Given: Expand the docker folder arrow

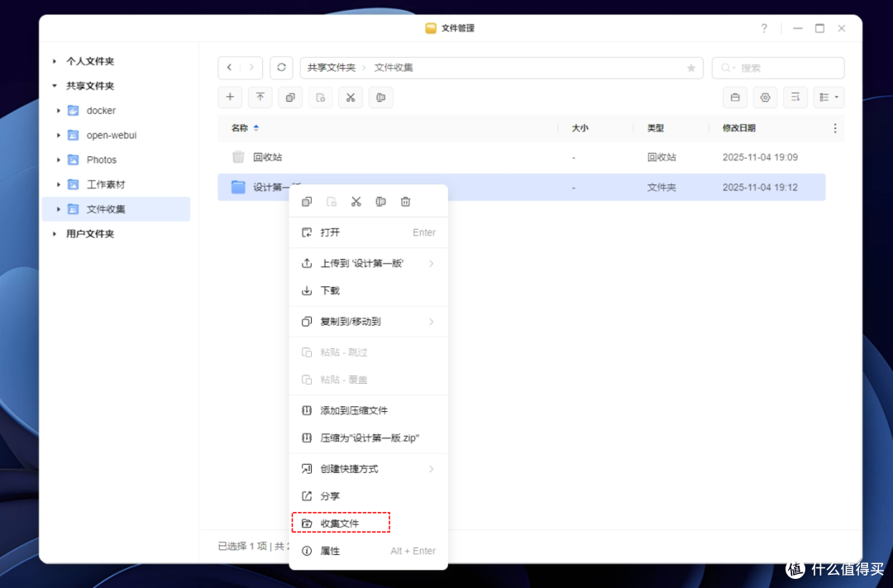Looking at the screenshot, I should [x=58, y=111].
